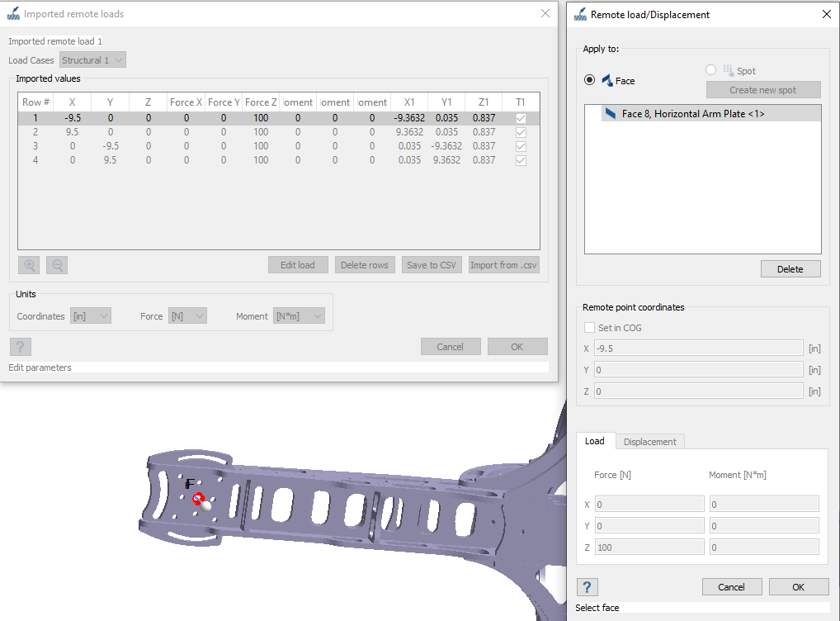The width and height of the screenshot is (840, 621).
Task: Switch to the Displacement tab
Action: point(649,442)
